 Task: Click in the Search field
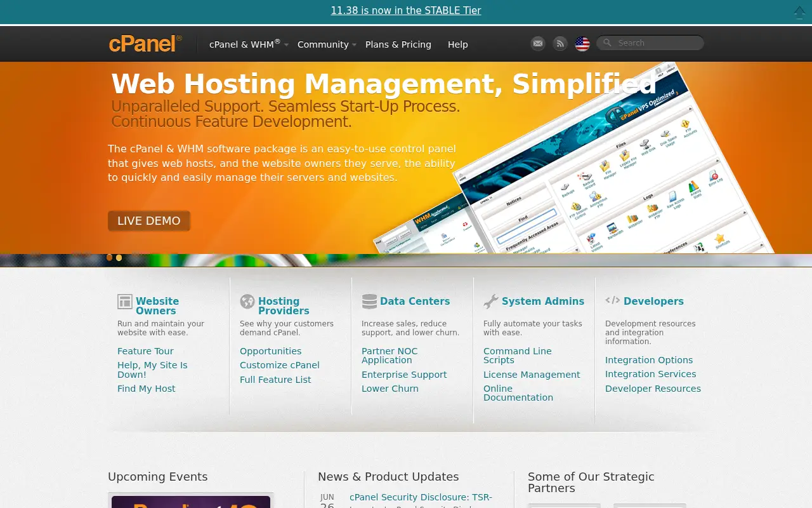650,43
